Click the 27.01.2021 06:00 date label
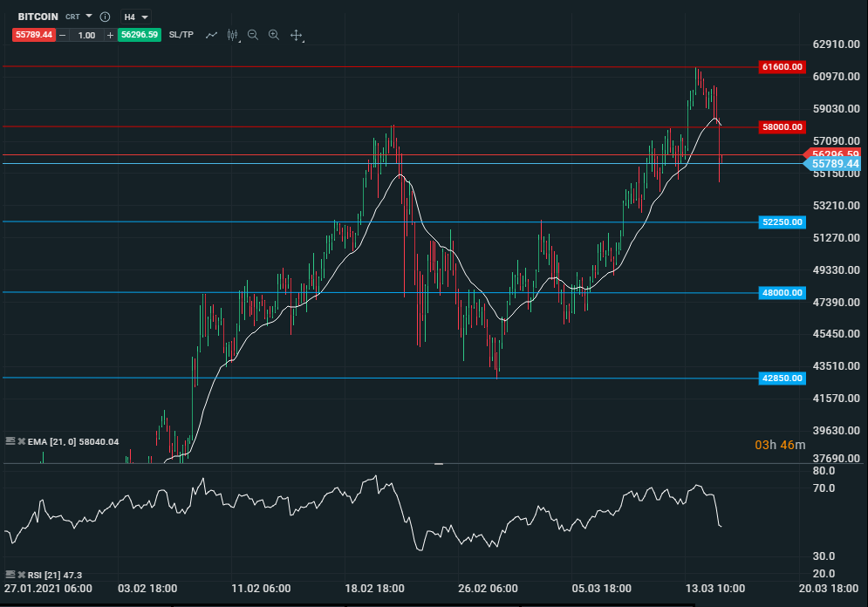 [x=48, y=588]
